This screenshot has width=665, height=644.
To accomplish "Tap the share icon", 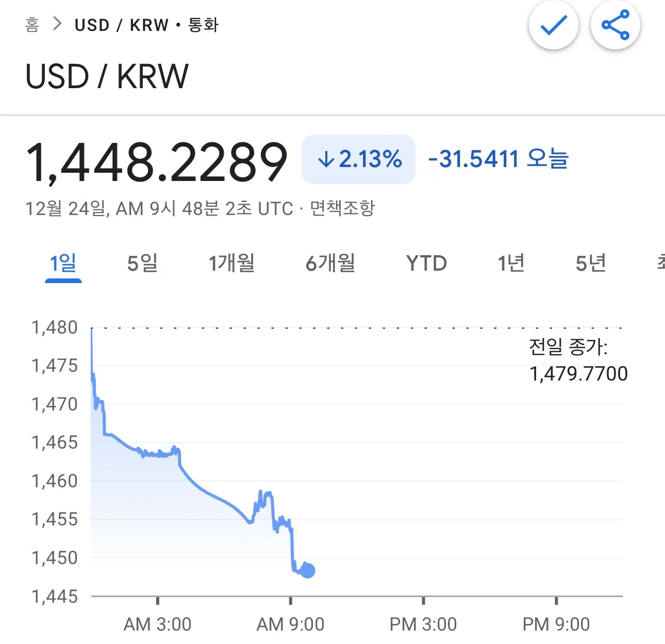I will coord(616,25).
